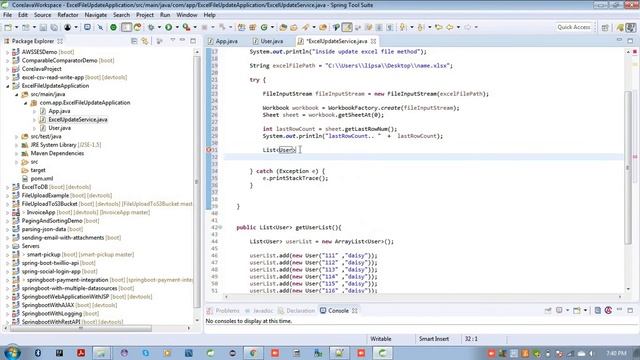Click the green Boot Dashboard start icon
This screenshot has height=360, width=640.
point(113,27)
